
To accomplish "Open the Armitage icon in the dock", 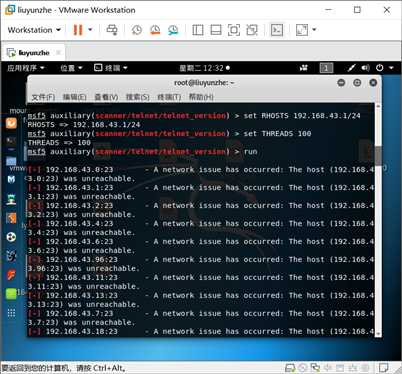I will click(11, 199).
